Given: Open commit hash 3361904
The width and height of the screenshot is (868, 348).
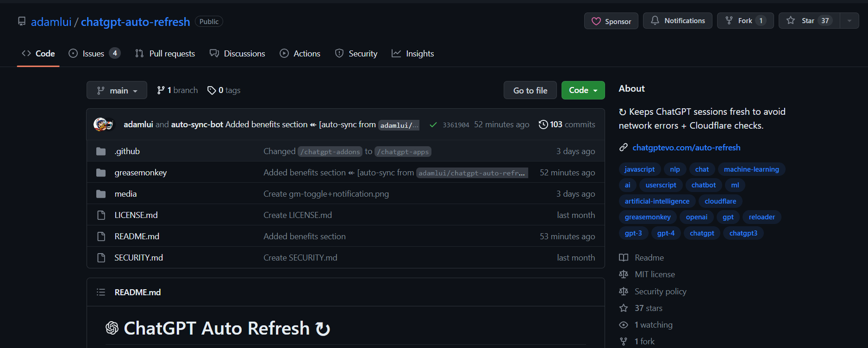Looking at the screenshot, I should (x=456, y=125).
